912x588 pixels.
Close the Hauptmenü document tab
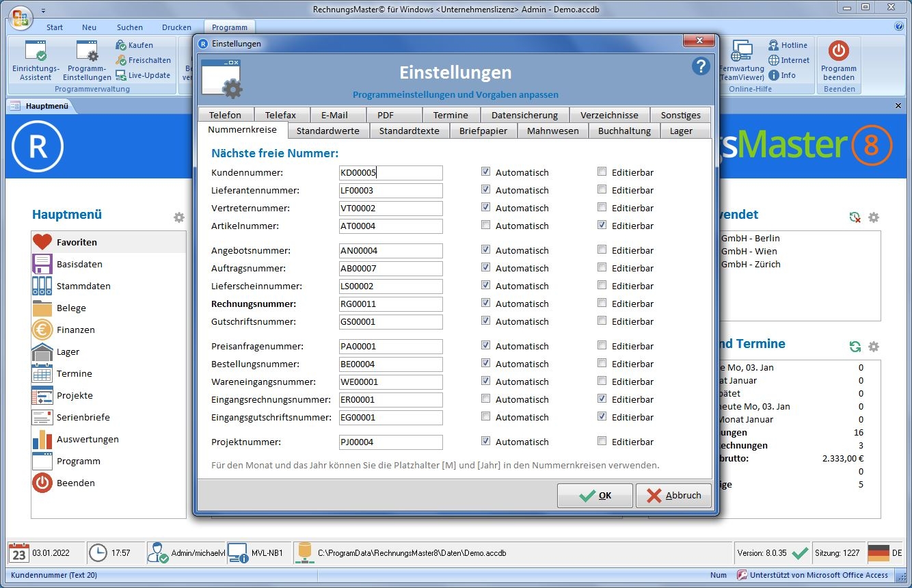point(899,106)
